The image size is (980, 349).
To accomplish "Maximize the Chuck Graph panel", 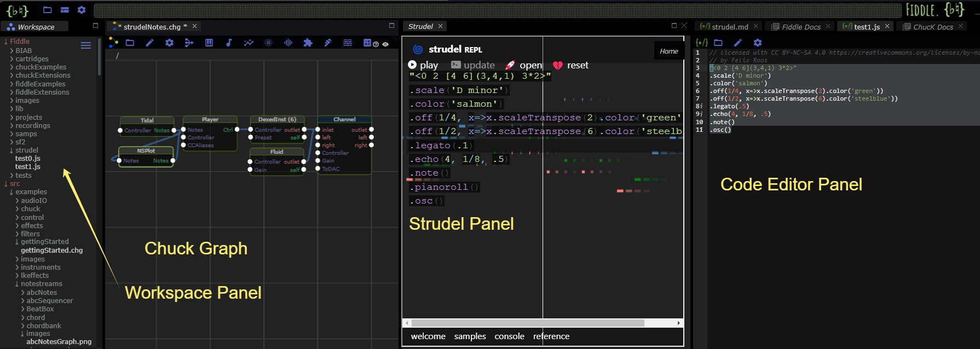I will click(391, 25).
